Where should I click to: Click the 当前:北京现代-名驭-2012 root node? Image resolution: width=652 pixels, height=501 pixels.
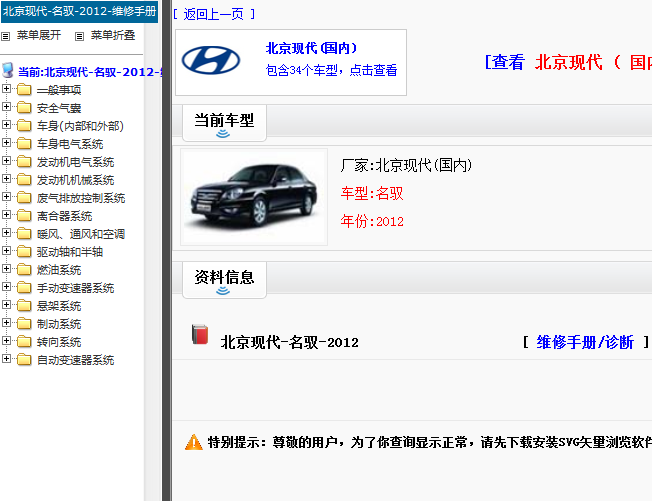pos(89,72)
